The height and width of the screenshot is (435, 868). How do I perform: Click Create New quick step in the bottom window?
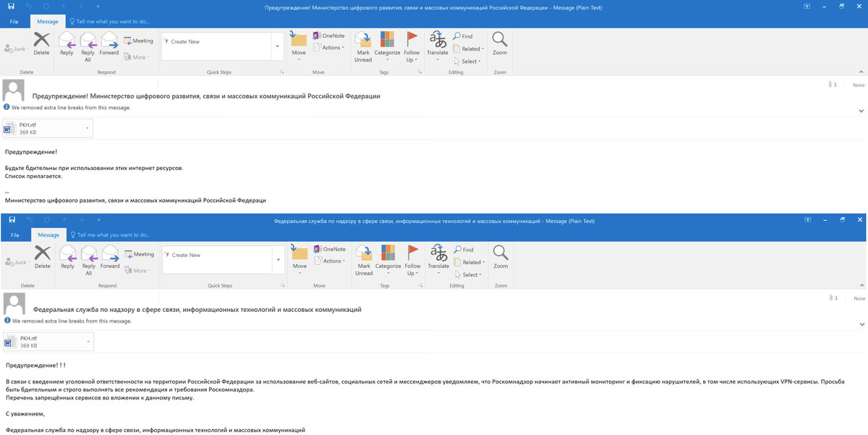(x=182, y=255)
